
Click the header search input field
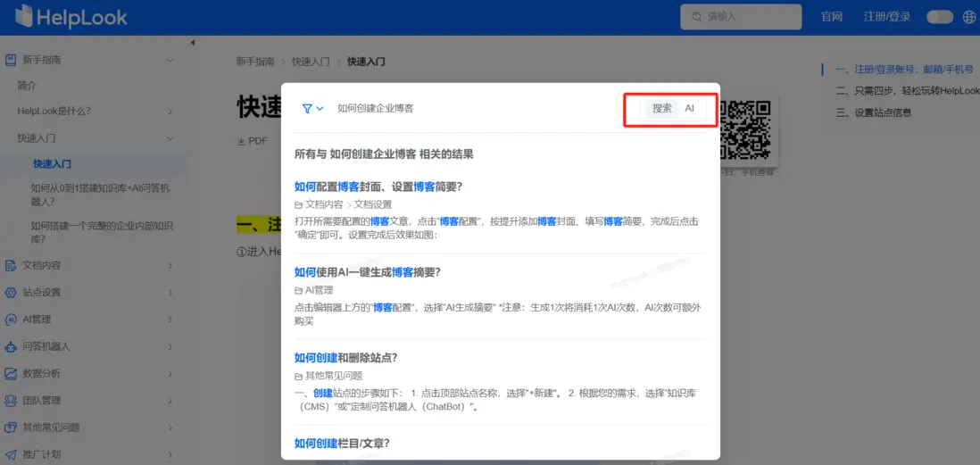click(741, 17)
